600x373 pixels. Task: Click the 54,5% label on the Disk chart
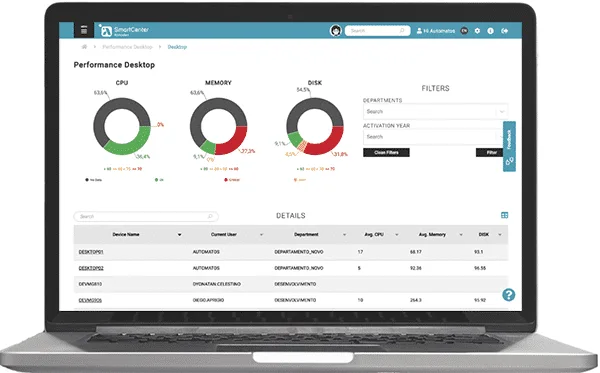pos(303,90)
